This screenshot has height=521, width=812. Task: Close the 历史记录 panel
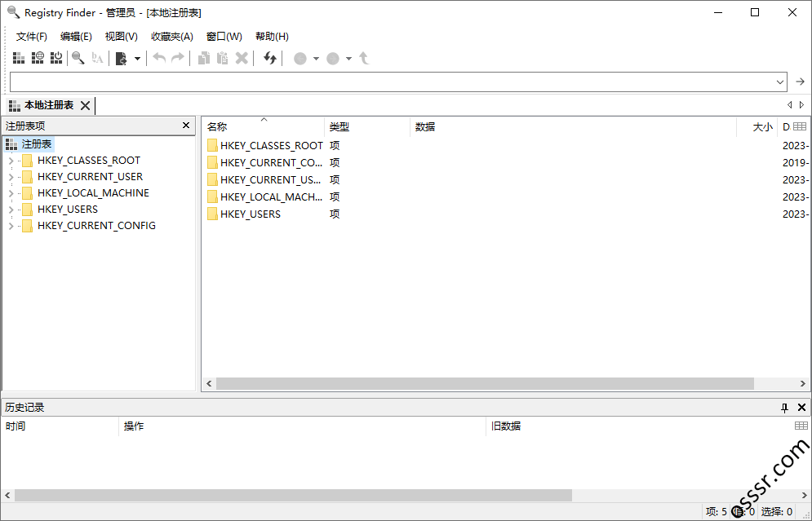pyautogui.click(x=801, y=408)
